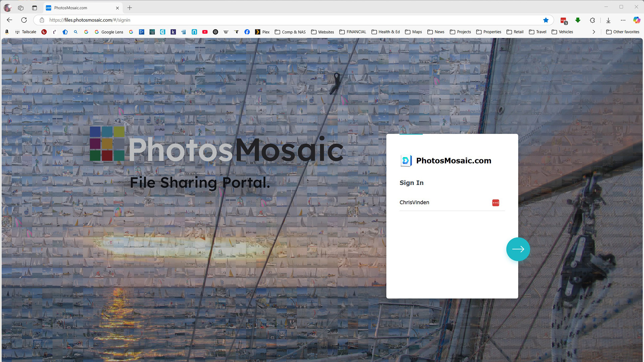Screen dimensions: 644x362
Task: Open the blue pentagon bookmark
Action: click(65, 32)
